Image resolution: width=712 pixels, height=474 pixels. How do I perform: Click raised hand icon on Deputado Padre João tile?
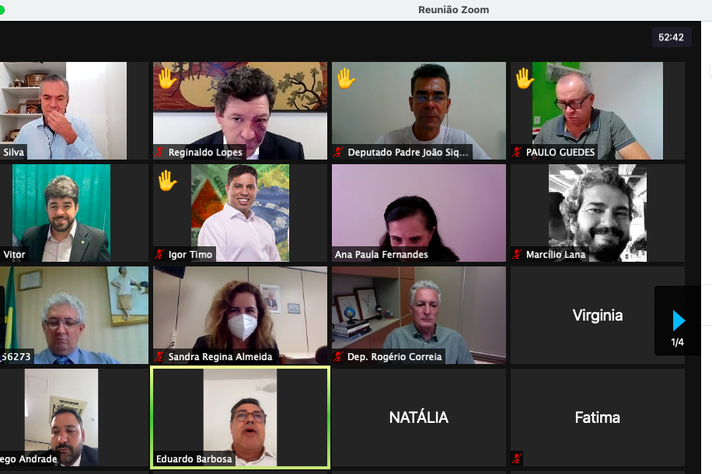(x=346, y=78)
